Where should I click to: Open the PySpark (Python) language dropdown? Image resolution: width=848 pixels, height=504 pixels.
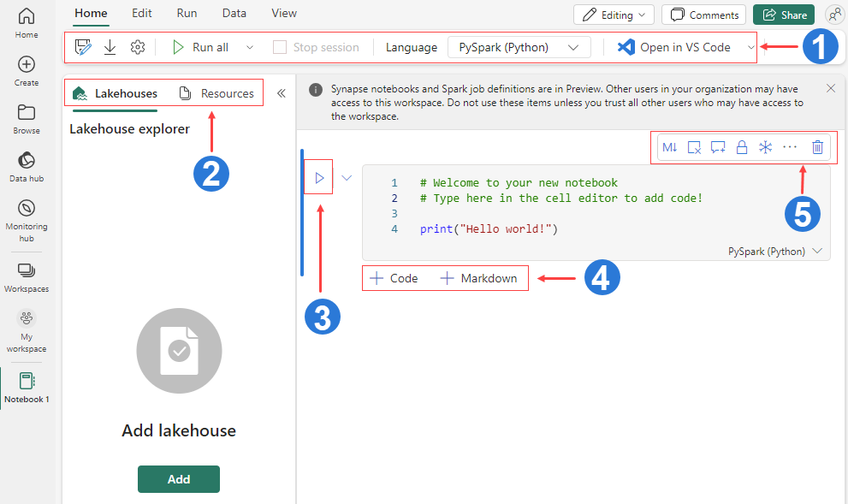[x=519, y=47]
